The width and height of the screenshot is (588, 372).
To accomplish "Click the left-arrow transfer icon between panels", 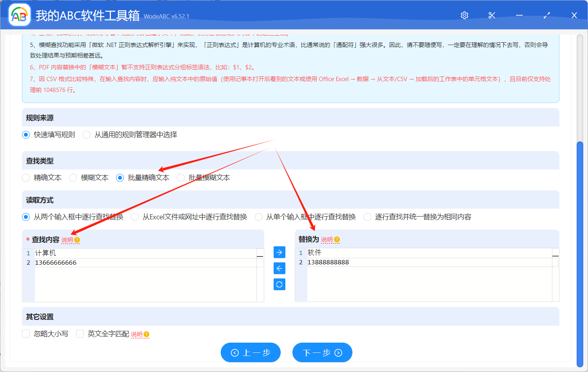I will click(279, 268).
